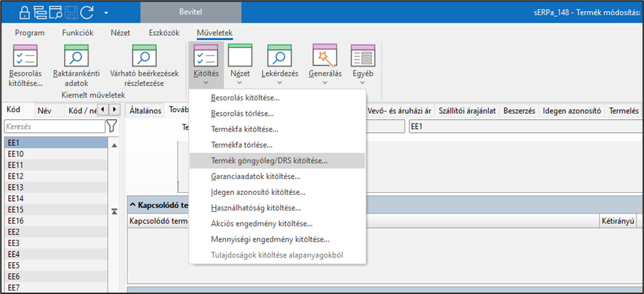Open the Funkciók menu
This screenshot has width=644, height=294.
tap(78, 33)
